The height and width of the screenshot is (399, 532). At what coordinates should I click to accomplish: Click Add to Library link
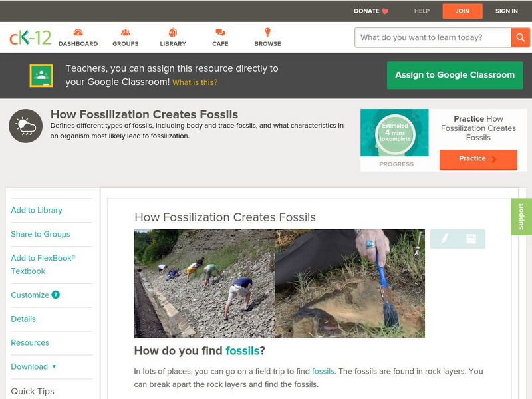pyautogui.click(x=37, y=210)
